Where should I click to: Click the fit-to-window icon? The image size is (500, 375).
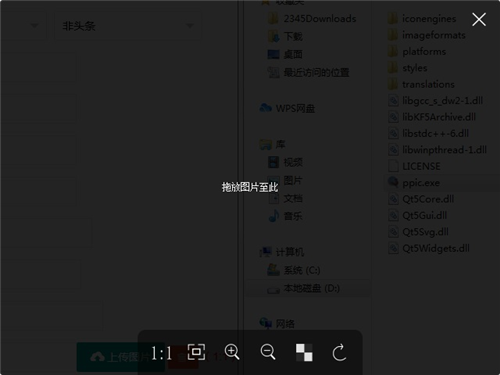[x=196, y=352]
